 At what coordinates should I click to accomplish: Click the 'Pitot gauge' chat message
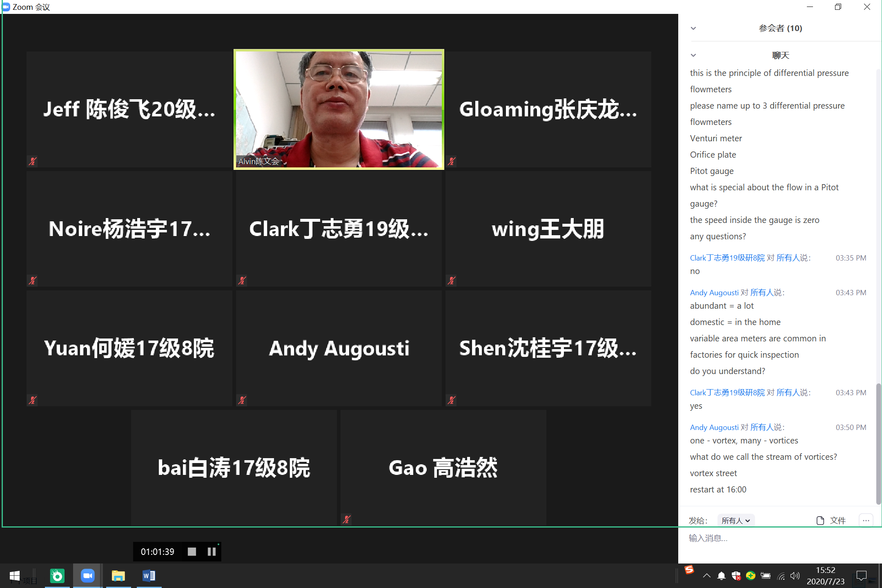tap(712, 171)
